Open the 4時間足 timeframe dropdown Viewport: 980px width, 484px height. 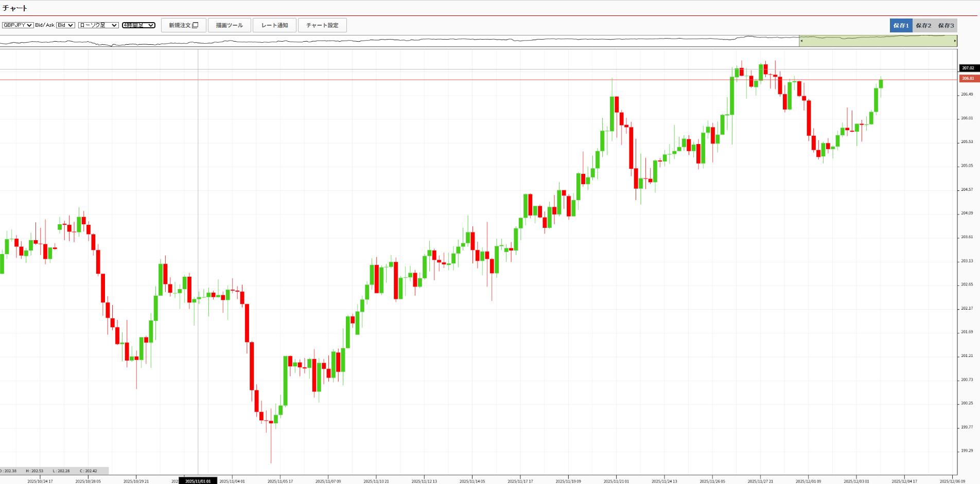[138, 25]
